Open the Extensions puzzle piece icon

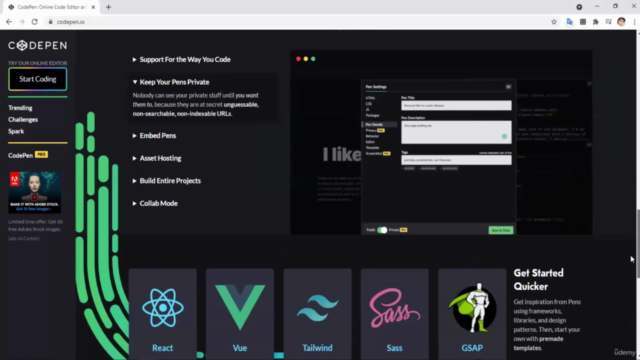596,22
